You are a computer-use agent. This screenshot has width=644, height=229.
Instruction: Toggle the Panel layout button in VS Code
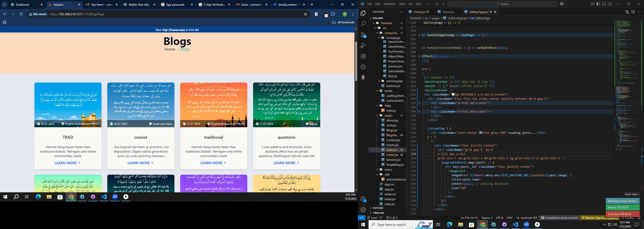point(604,4)
